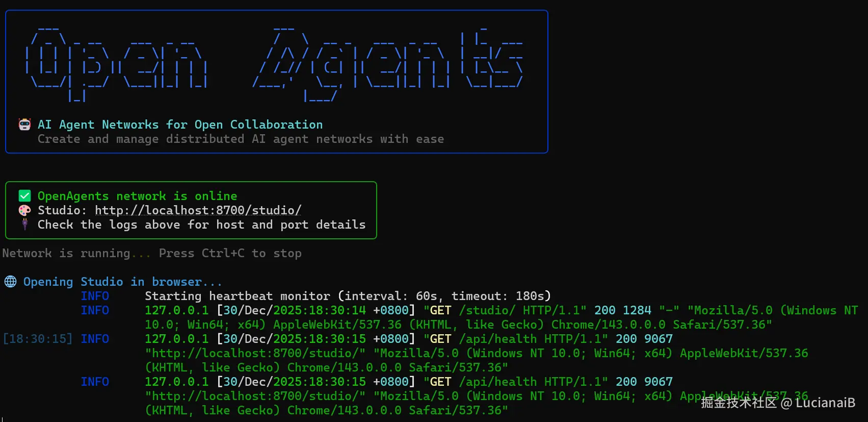Click the last INFO label in the log
868x422 pixels.
point(95,382)
